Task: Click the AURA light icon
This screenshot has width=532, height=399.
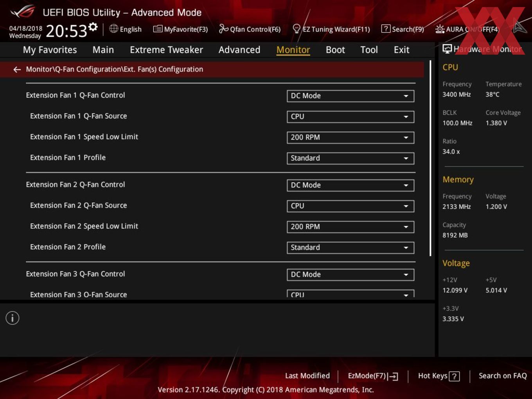Action: [x=440, y=29]
